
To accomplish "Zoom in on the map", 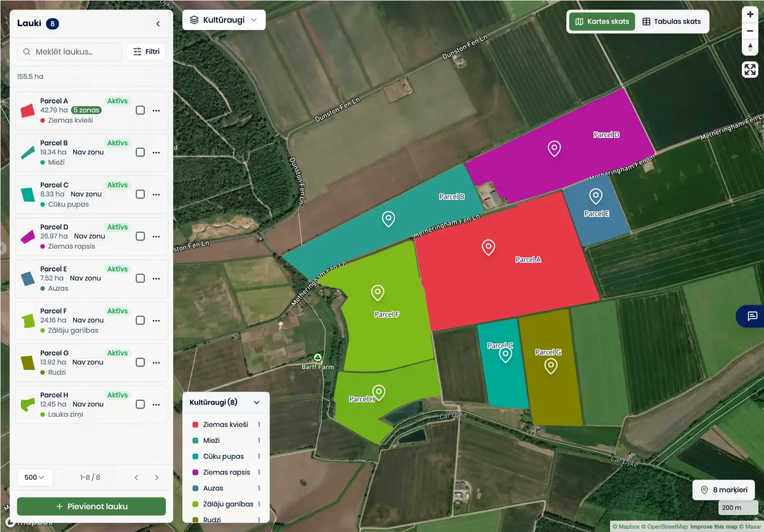I will (x=750, y=14).
